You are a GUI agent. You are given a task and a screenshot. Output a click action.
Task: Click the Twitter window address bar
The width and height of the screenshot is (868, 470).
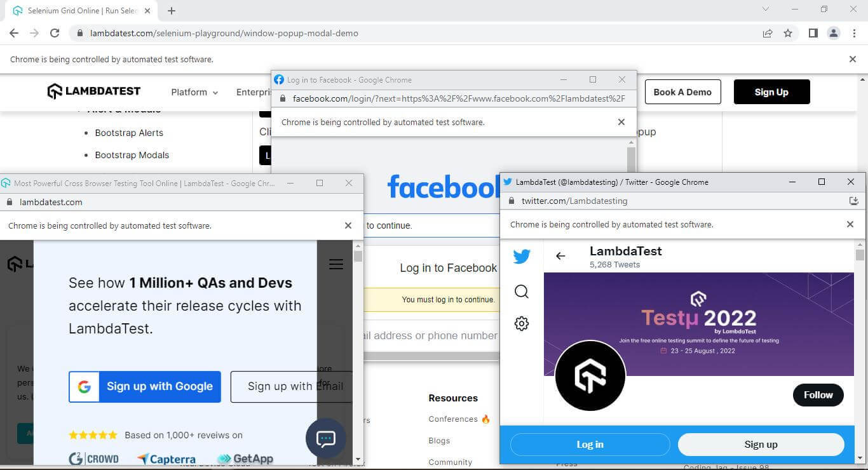pyautogui.click(x=574, y=201)
